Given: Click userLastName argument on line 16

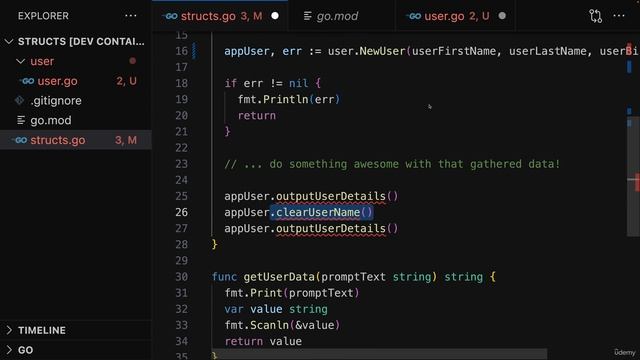Looking at the screenshot, I should coord(547,51).
